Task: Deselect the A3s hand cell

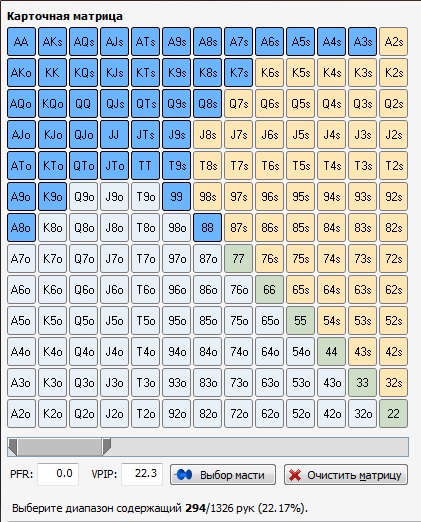Action: [362, 42]
